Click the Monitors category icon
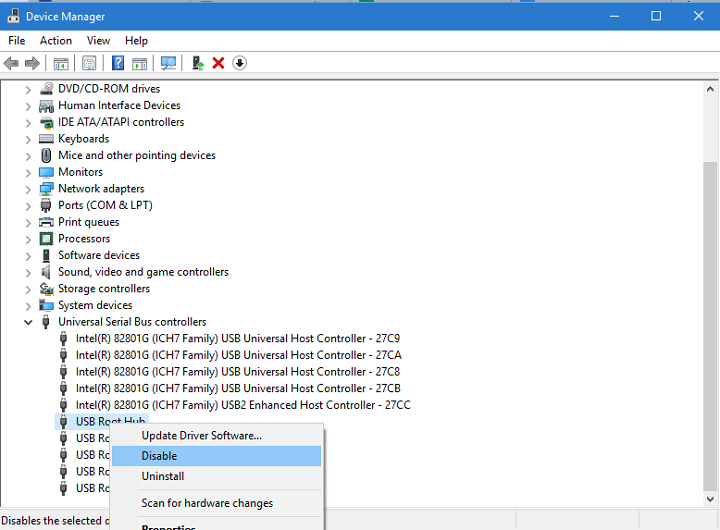Image resolution: width=720 pixels, height=530 pixels. (46, 172)
